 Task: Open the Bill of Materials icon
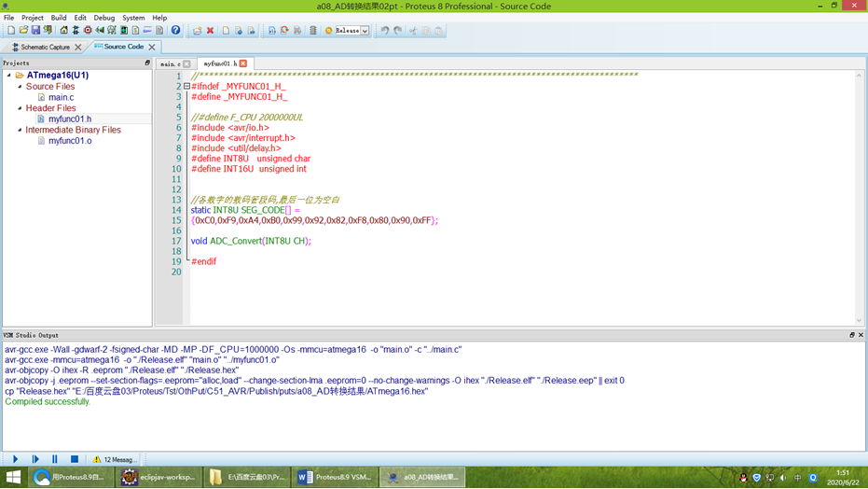(135, 31)
